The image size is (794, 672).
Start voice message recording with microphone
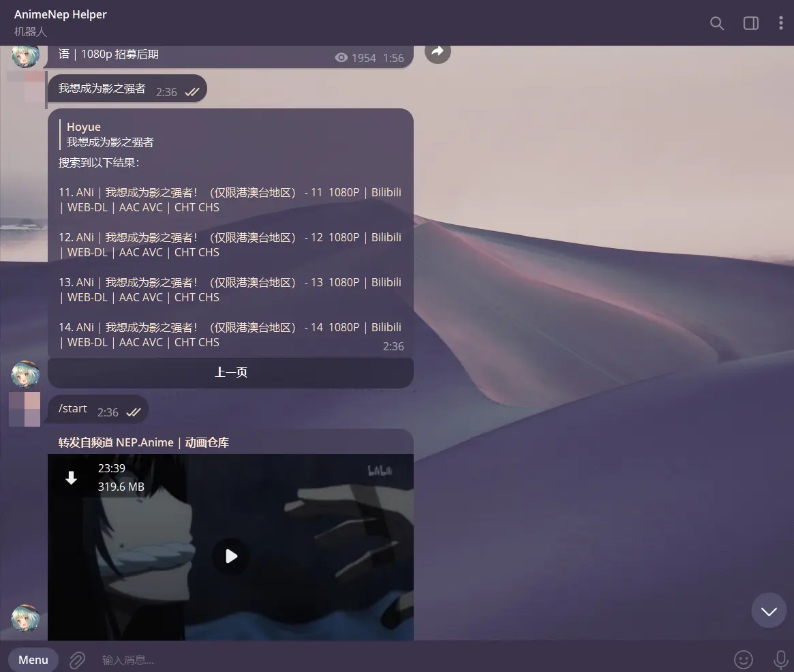(781, 659)
